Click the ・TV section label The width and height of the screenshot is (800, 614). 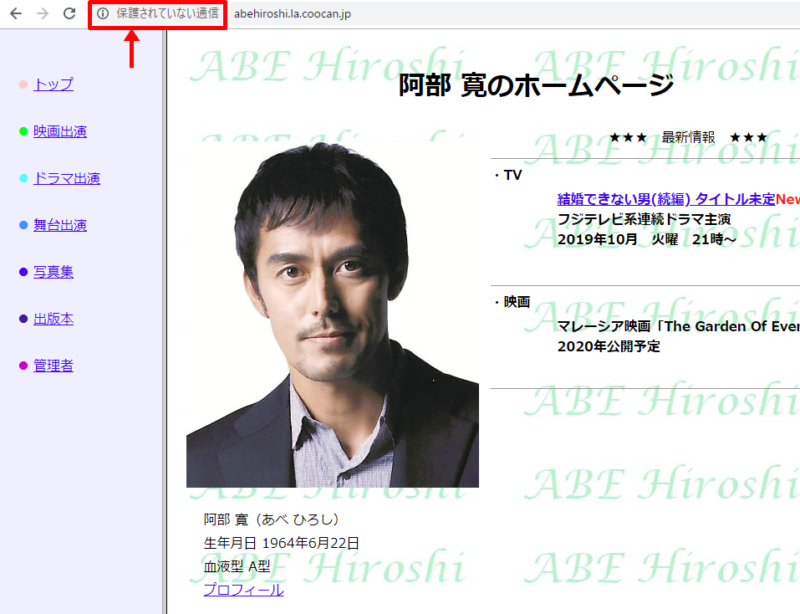[x=508, y=175]
